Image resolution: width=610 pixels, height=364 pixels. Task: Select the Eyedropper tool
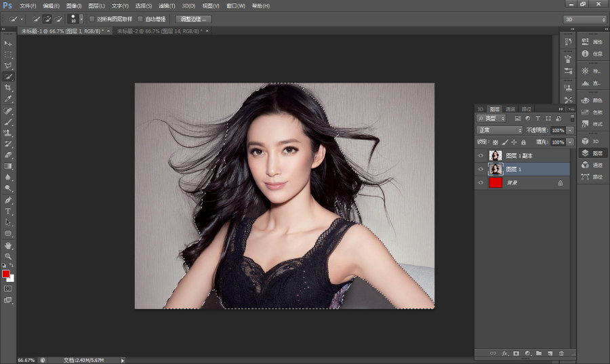[7, 99]
